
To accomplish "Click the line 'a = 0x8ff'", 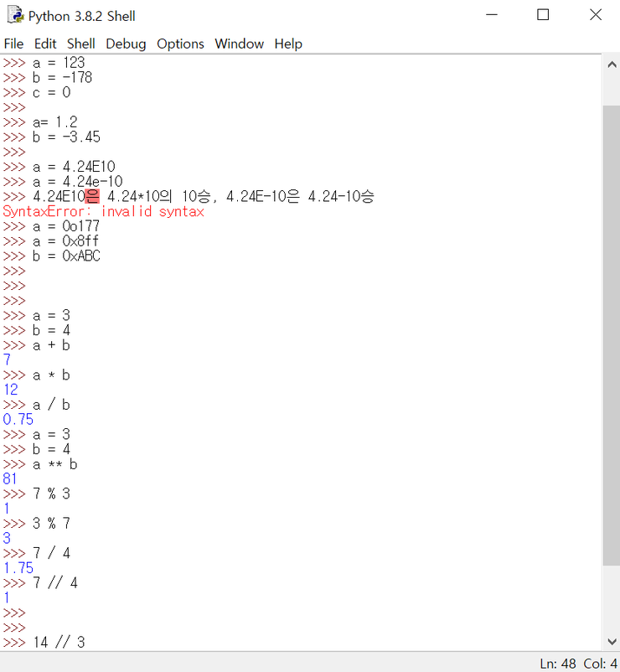I will [x=66, y=240].
